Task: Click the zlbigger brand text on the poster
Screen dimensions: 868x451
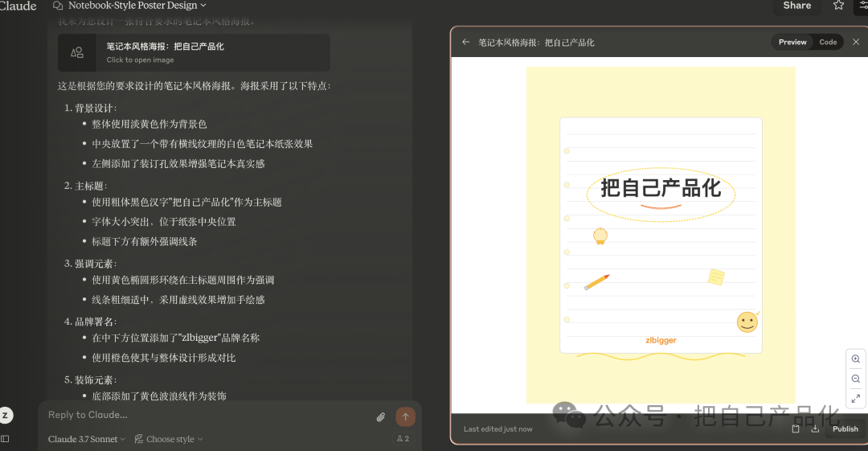Action: (661, 340)
